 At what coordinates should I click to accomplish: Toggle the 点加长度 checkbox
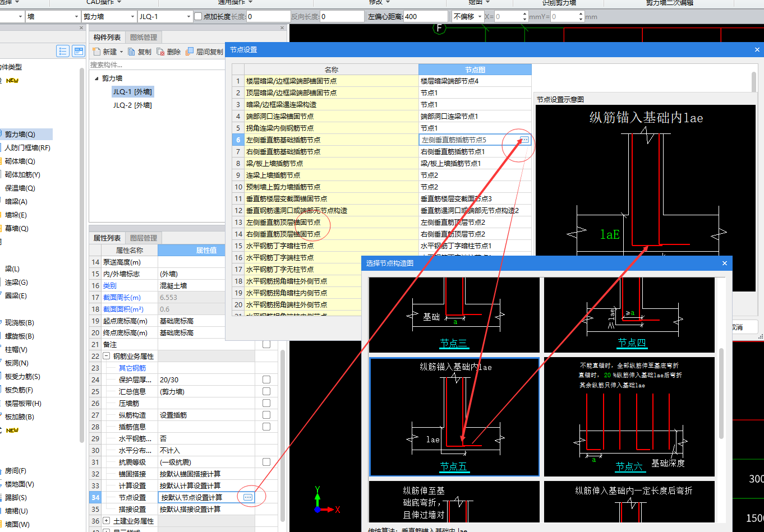pyautogui.click(x=198, y=16)
